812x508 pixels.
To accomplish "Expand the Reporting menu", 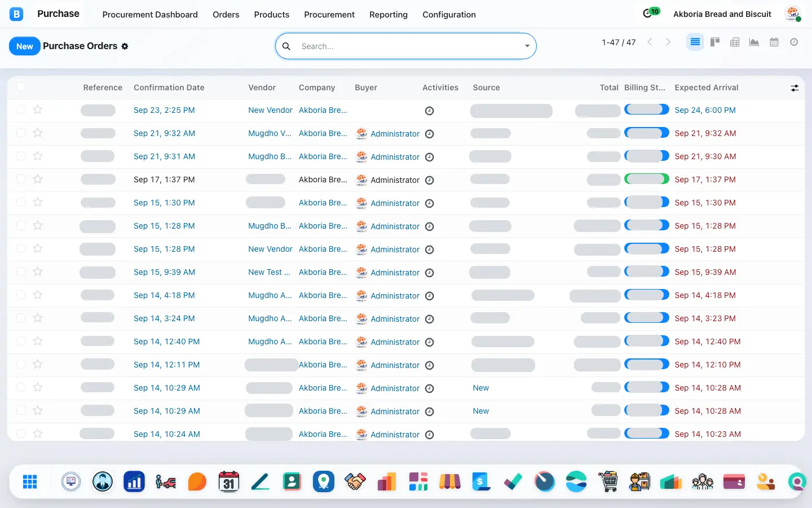I will pyautogui.click(x=389, y=15).
